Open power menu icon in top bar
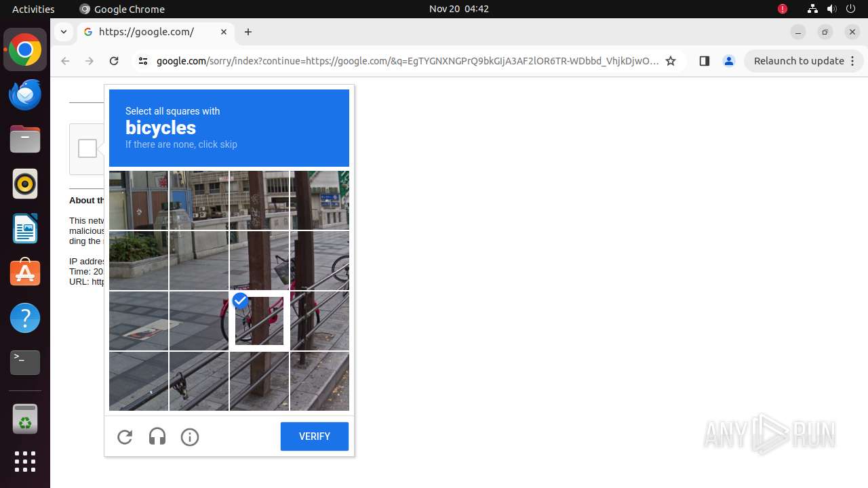The width and height of the screenshot is (868, 488). pyautogui.click(x=851, y=9)
